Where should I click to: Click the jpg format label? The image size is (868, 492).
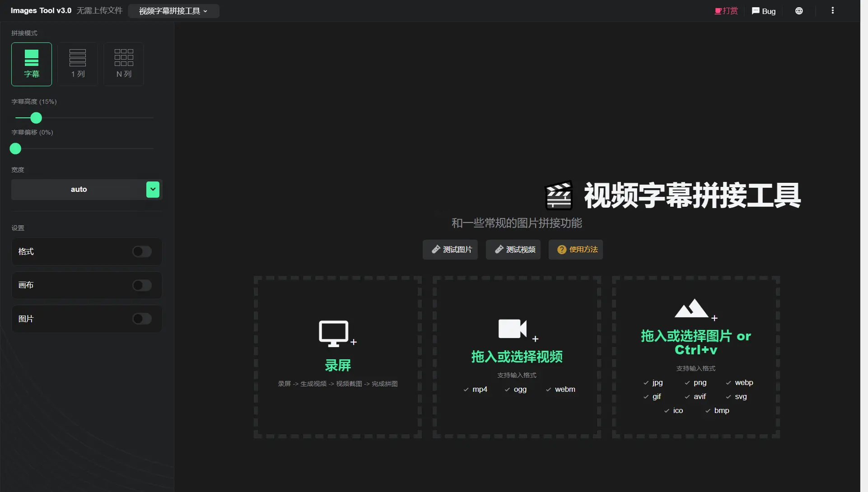click(x=658, y=383)
